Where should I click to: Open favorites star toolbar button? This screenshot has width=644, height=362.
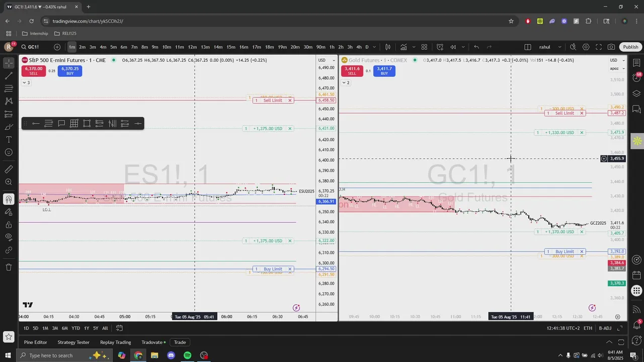click(x=9, y=337)
